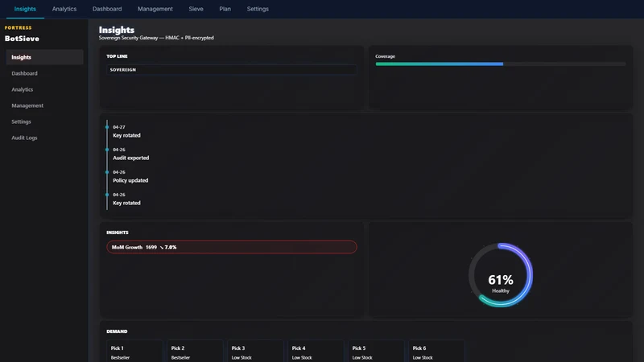The height and width of the screenshot is (362, 644).
Task: Click the Sovereign Security Gateway subtitle
Action: [156, 38]
